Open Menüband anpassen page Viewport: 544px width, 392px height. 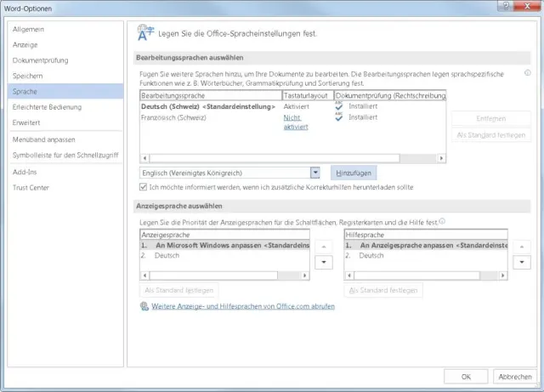coord(65,139)
